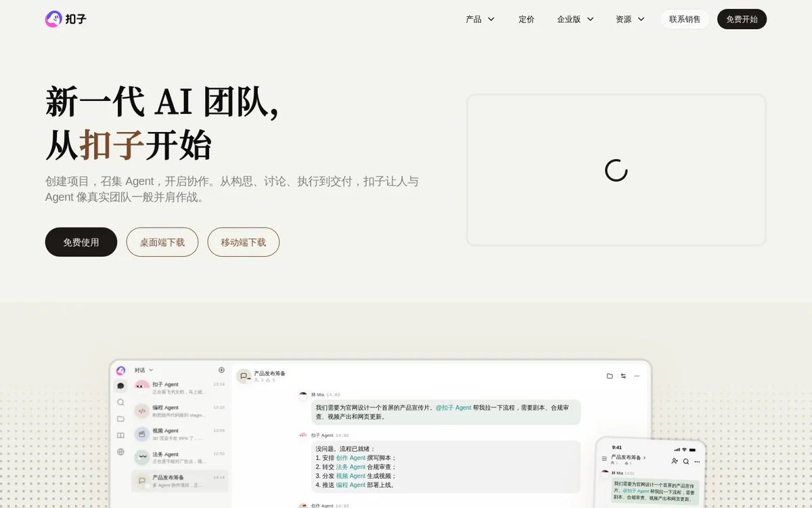The width and height of the screenshot is (812, 508).
Task: Click the 法务 Agent avatar in the conversation list
Action: pos(141,457)
